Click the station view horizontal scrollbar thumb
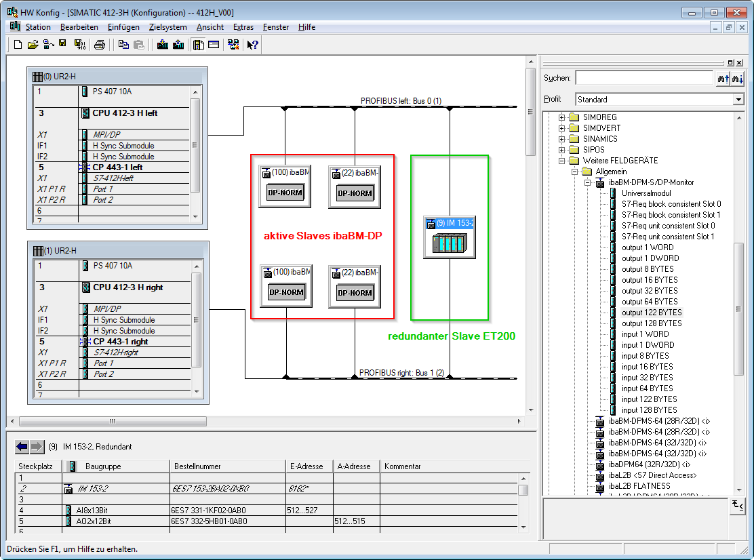The image size is (754, 560). (x=113, y=422)
